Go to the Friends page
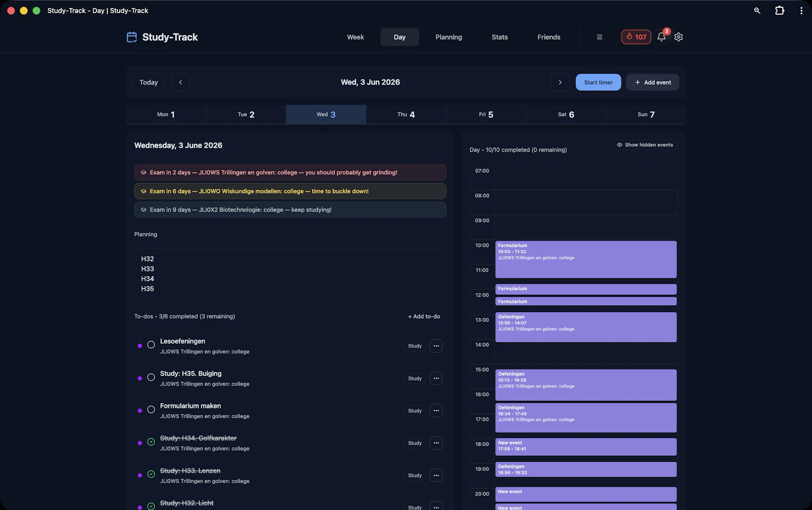 (549, 37)
